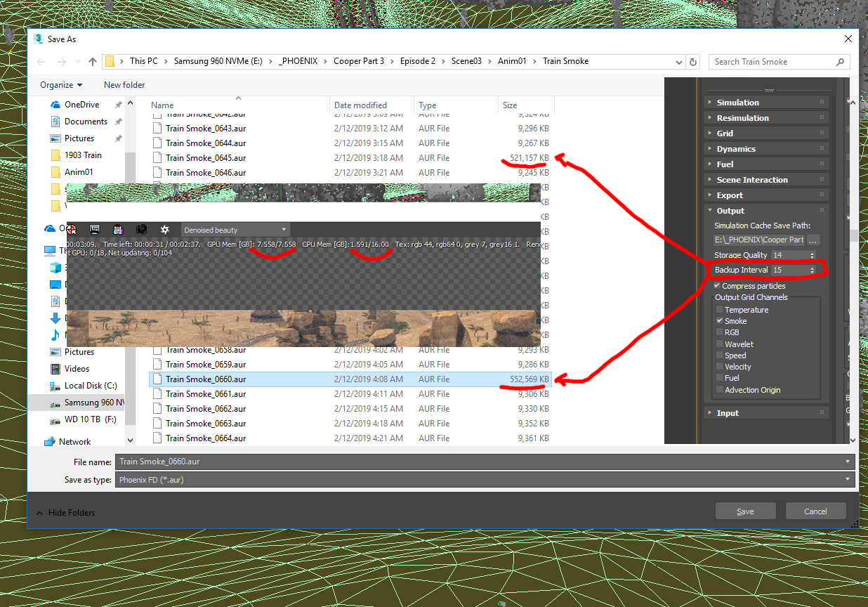Screen dimensions: 868x607
Task: Click the Episode 2 breadcrumb path item
Action: coord(418,61)
